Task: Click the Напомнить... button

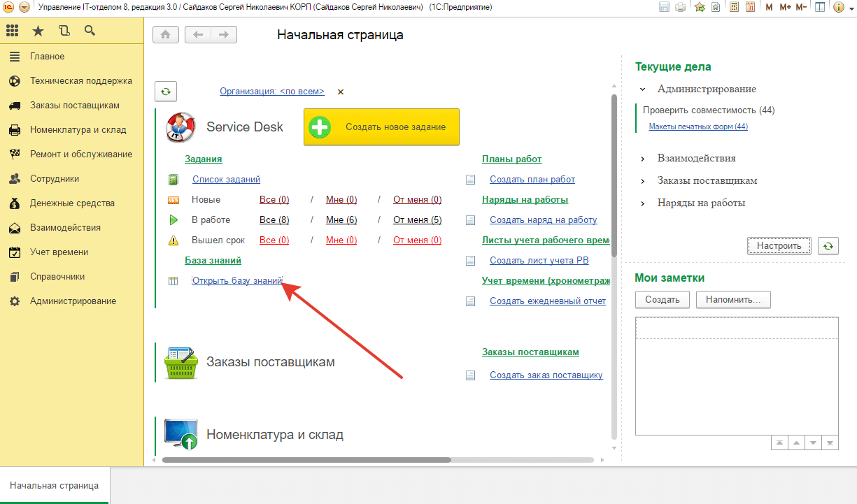Action: click(733, 300)
